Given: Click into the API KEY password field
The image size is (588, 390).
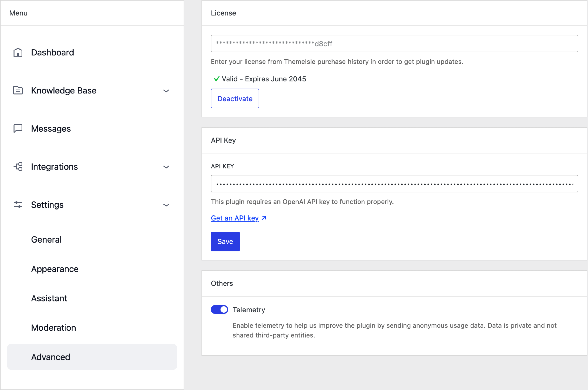Looking at the screenshot, I should coord(394,184).
